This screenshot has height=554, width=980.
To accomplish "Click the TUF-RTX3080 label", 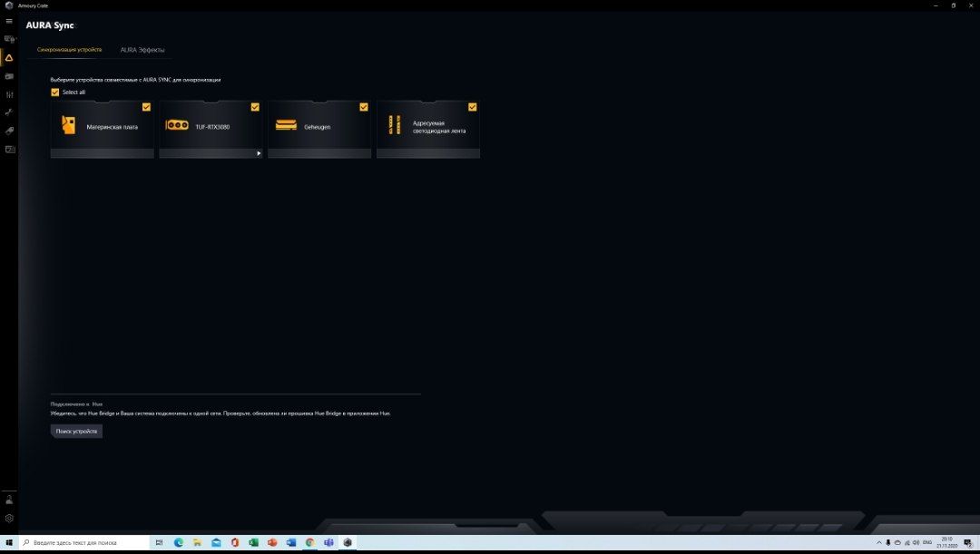I will pos(212,127).
